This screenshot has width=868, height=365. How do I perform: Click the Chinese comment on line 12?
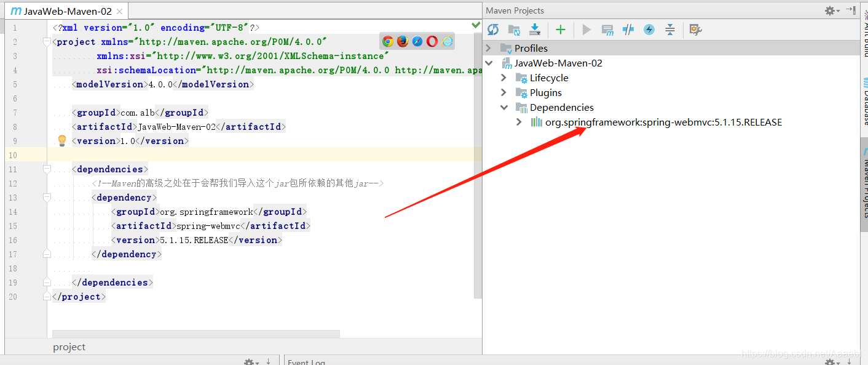(238, 183)
